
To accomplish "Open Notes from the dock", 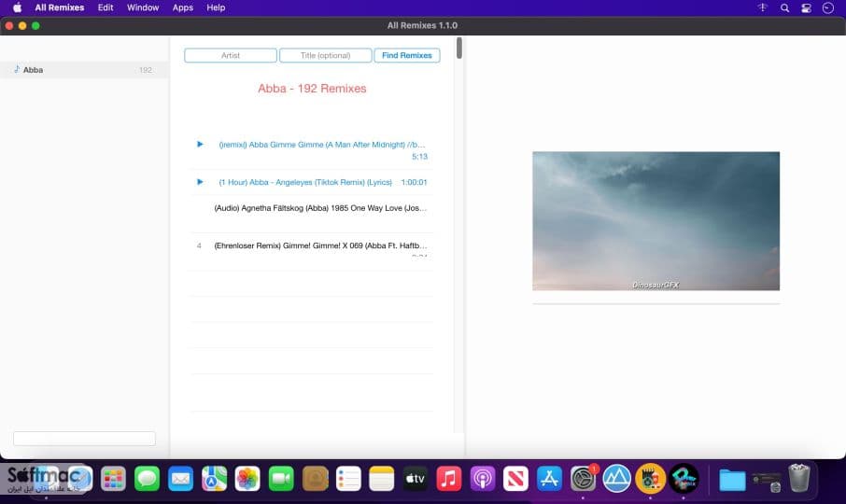I will tap(382, 478).
